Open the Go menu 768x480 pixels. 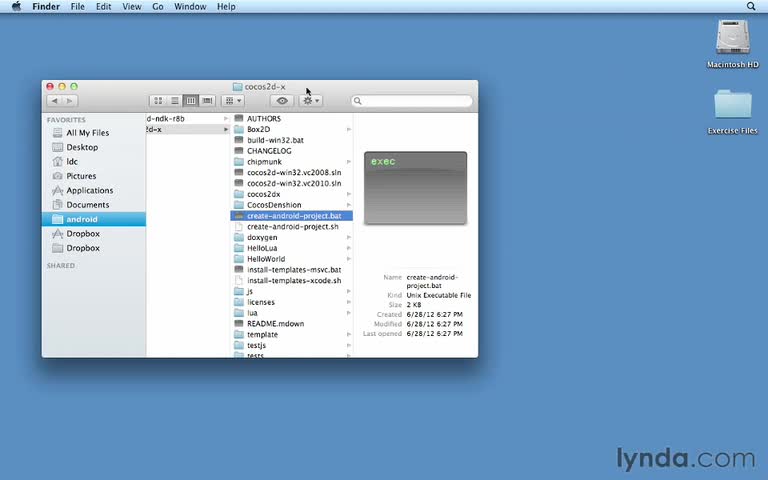tap(158, 6)
